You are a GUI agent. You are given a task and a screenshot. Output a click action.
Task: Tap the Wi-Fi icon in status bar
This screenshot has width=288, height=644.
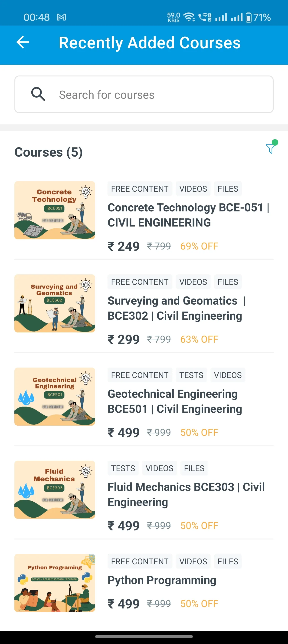coord(189,17)
